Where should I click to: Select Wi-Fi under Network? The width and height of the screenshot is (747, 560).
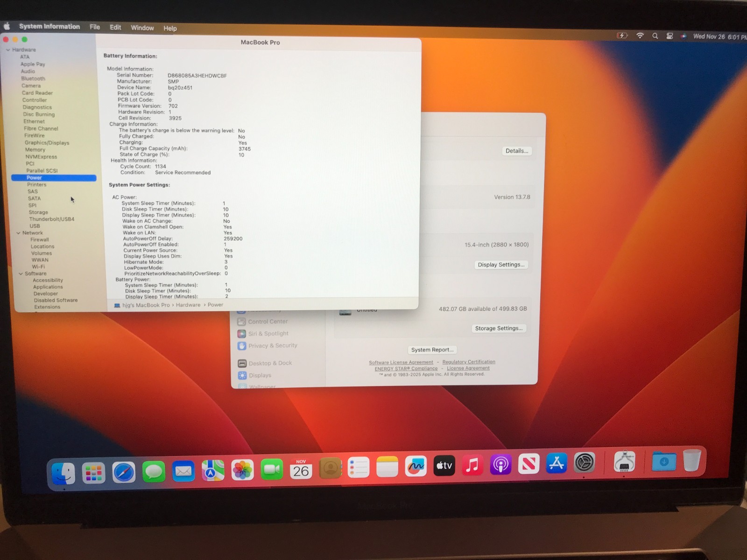(x=39, y=267)
